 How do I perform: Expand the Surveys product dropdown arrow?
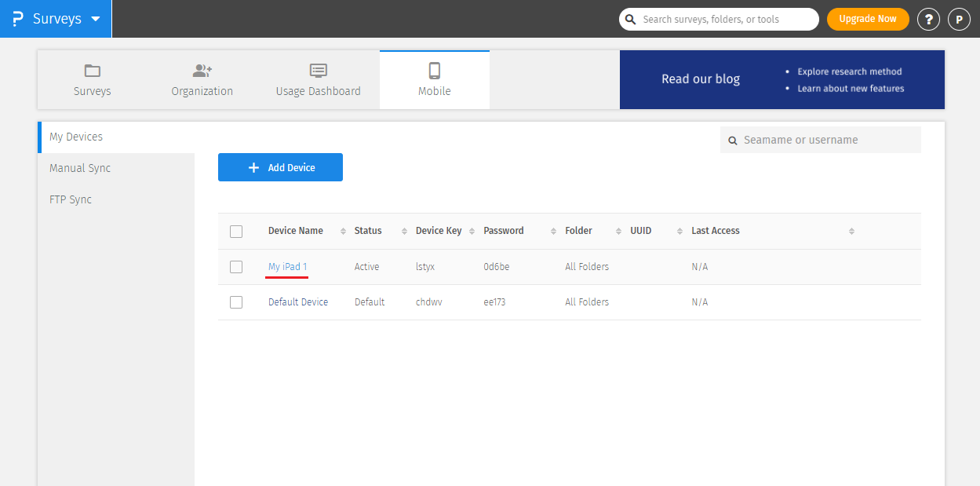click(x=96, y=19)
